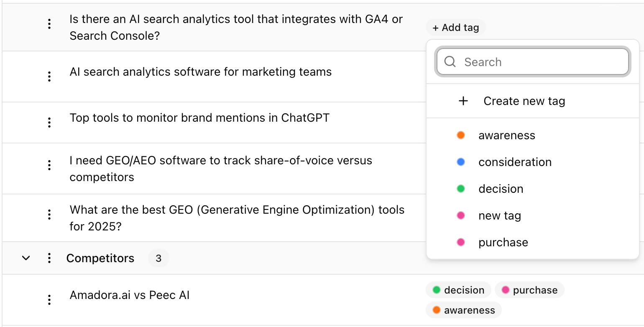Viewport: 644px width, 327px height.
Task: Open kebab menu for GEO/AEO share-of-voice prompt
Action: pos(49,165)
